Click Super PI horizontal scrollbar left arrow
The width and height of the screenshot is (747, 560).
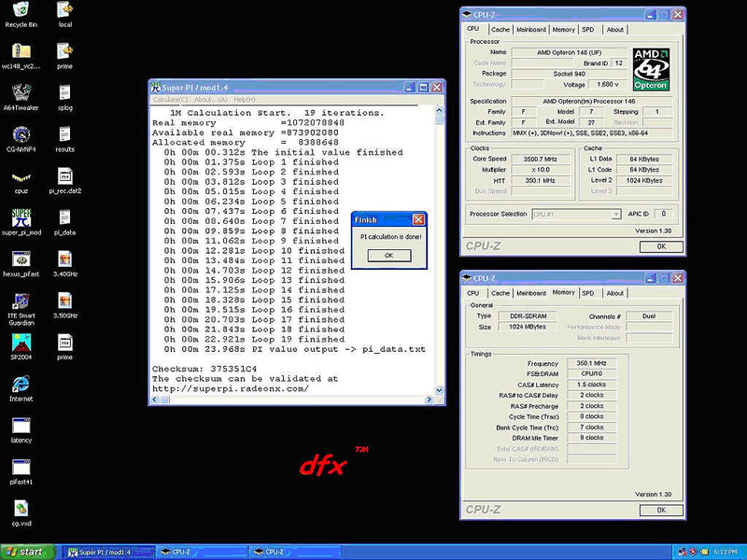(155, 400)
